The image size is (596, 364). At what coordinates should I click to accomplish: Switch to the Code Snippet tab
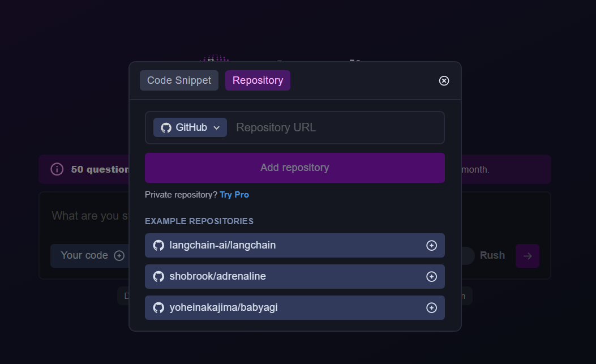(179, 80)
